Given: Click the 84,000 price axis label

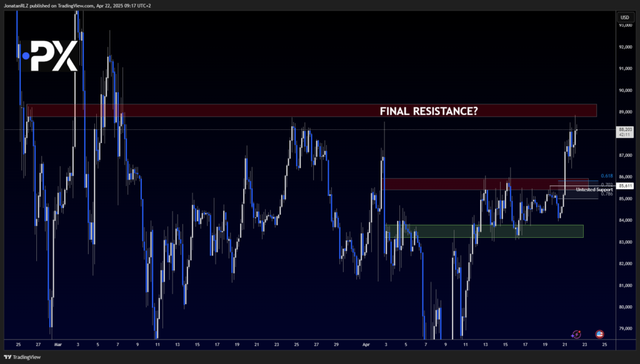Looking at the screenshot, I should (625, 220).
